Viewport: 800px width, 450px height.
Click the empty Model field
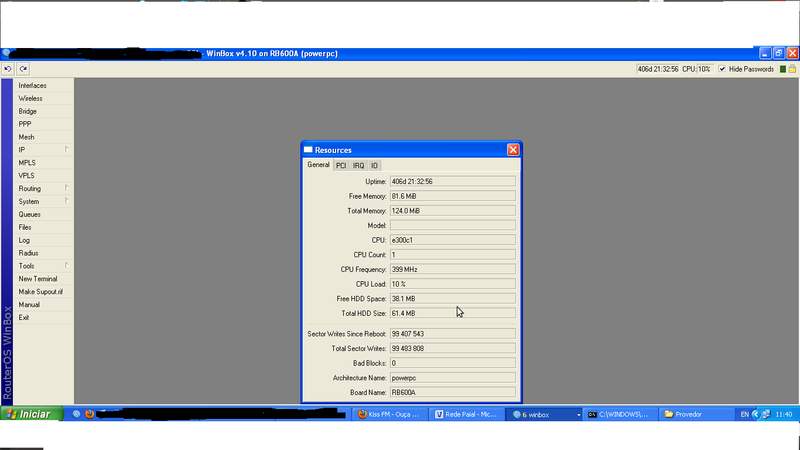tap(453, 225)
